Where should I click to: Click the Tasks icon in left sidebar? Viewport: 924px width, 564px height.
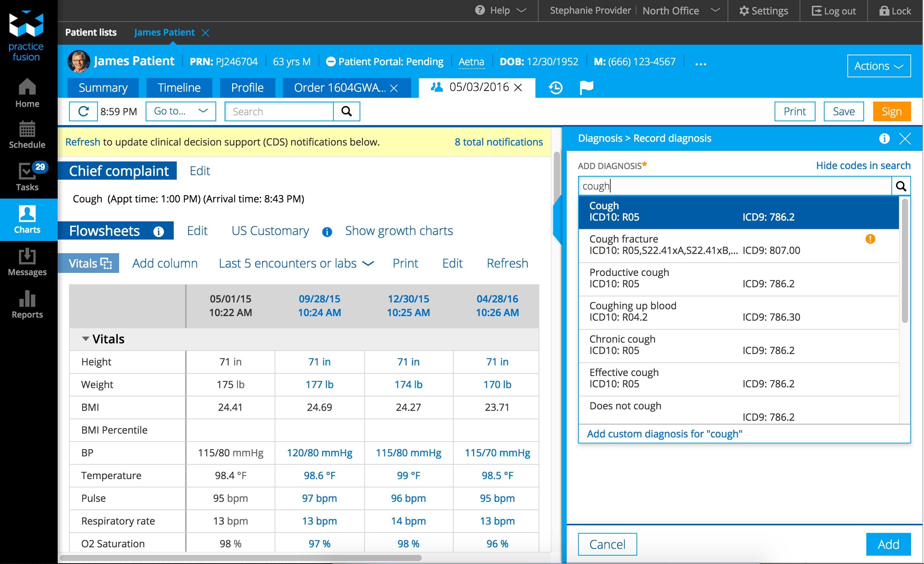click(x=28, y=175)
